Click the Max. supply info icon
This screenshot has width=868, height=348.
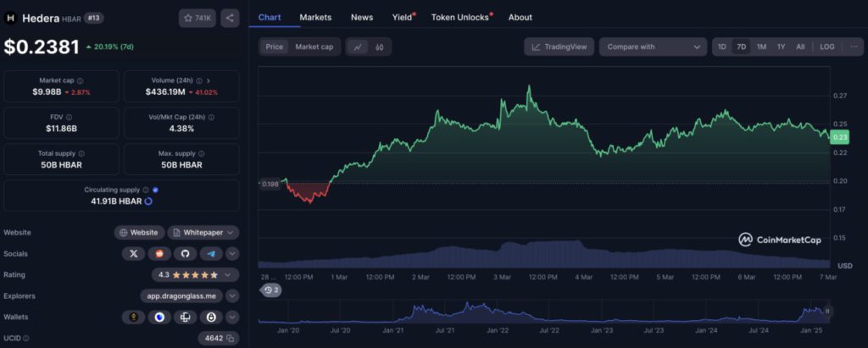[201, 153]
